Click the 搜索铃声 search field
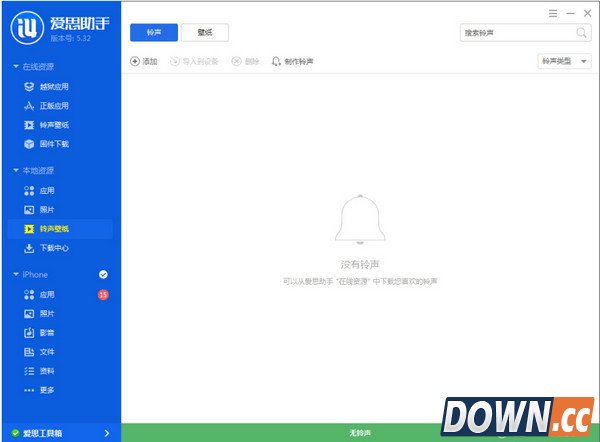Image resolution: width=600 pixels, height=442 pixels. coord(515,33)
